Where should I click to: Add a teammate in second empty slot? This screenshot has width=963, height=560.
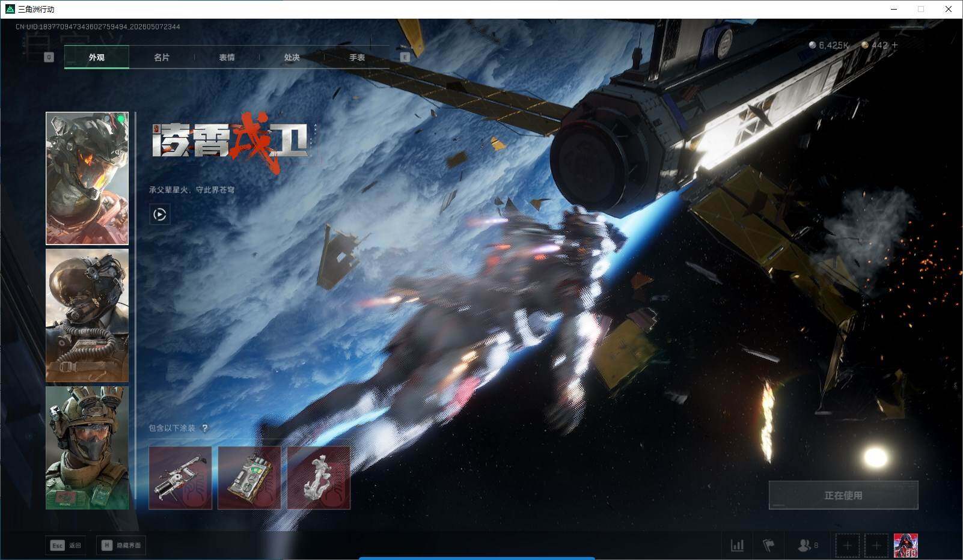(x=876, y=546)
